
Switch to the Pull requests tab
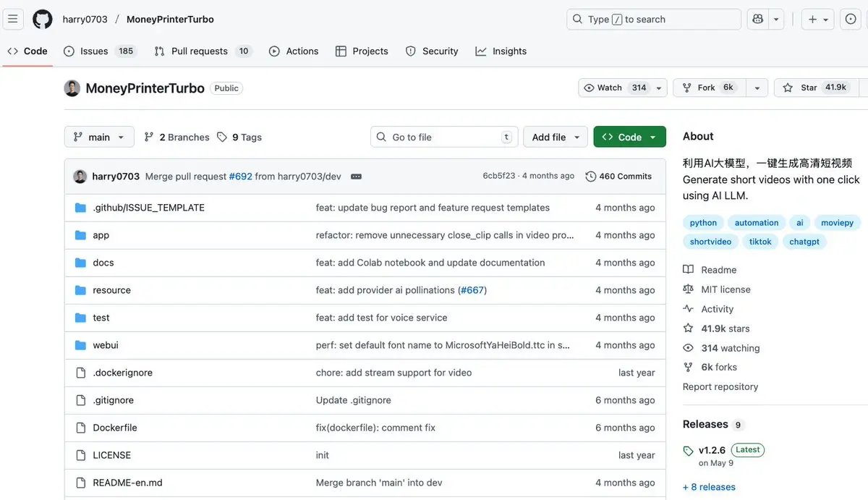[x=200, y=51]
